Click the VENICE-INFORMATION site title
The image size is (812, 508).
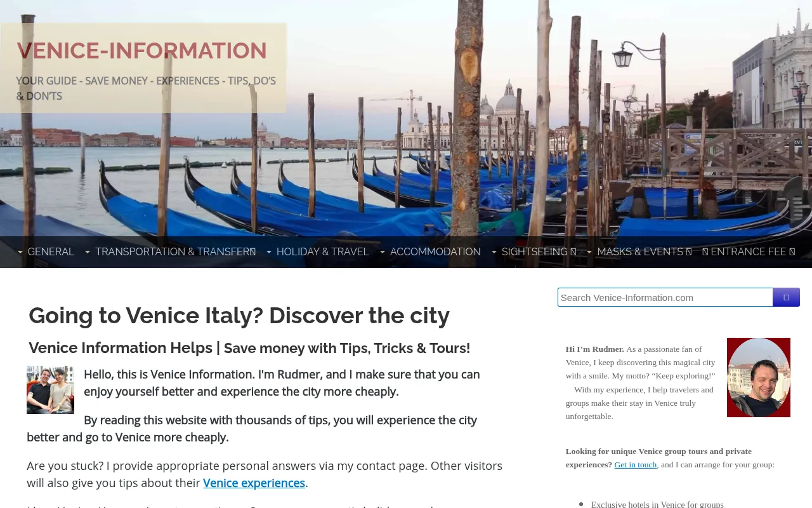(x=142, y=51)
